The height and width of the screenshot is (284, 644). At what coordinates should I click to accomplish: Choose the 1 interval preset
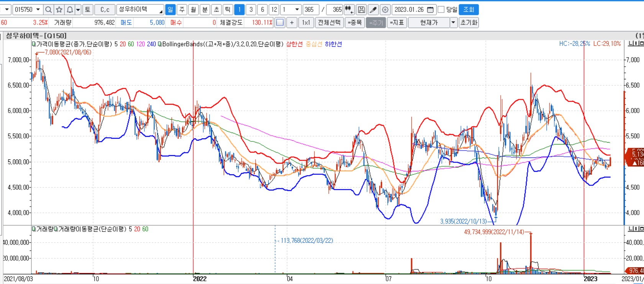(x=239, y=10)
